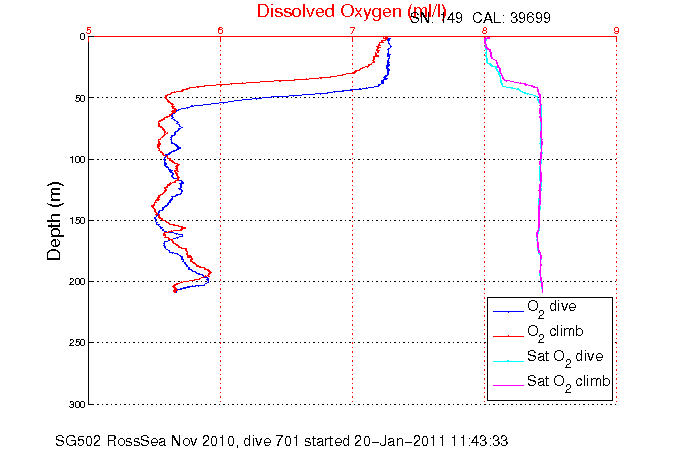Image resolution: width=681 pixels, height=454 pixels.
Task: Click the 'SN: 149 CAL: 39699' label
Action: pyautogui.click(x=480, y=18)
